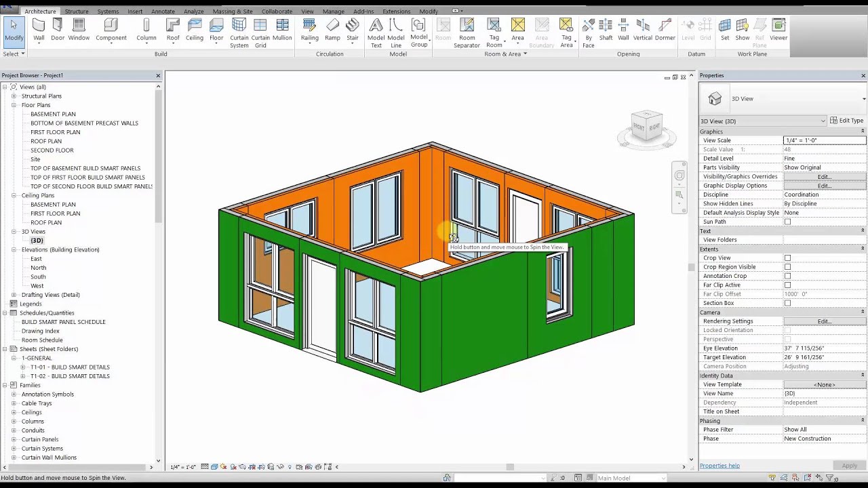868x488 pixels.
Task: Collapse the 3D Views tree node
Action: point(14,231)
